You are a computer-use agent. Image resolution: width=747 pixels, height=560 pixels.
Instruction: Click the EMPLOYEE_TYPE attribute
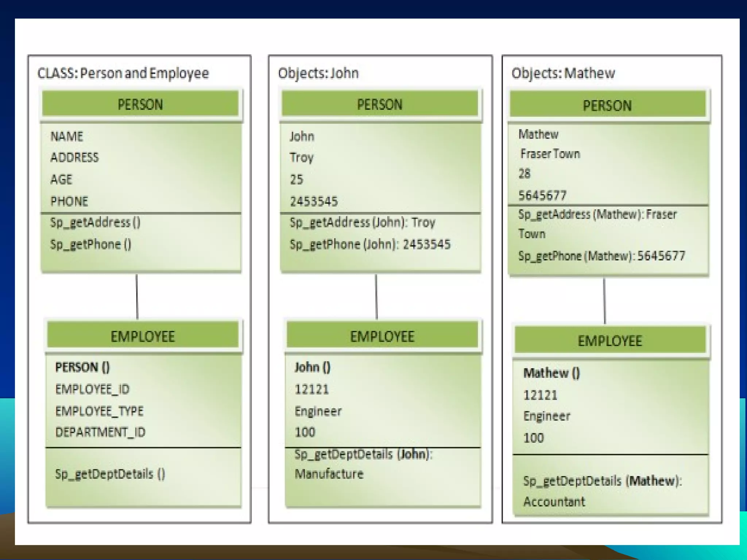tap(99, 411)
